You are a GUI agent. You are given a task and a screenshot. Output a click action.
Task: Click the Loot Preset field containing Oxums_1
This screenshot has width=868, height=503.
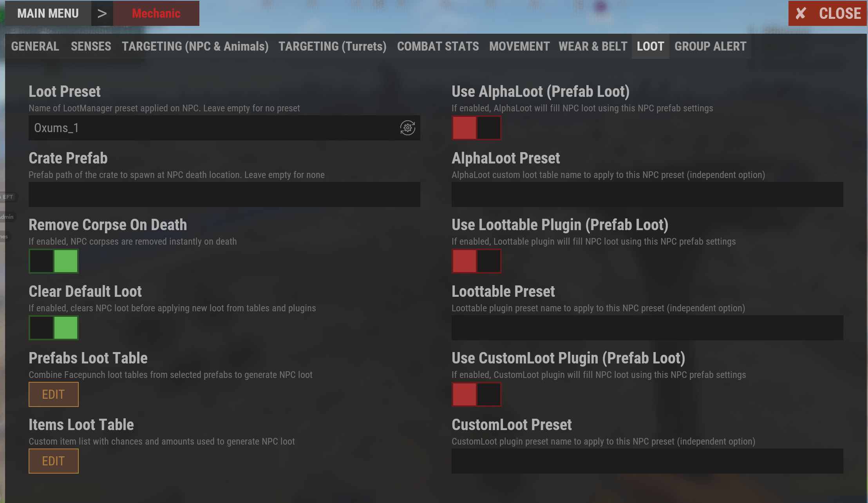[x=224, y=128]
